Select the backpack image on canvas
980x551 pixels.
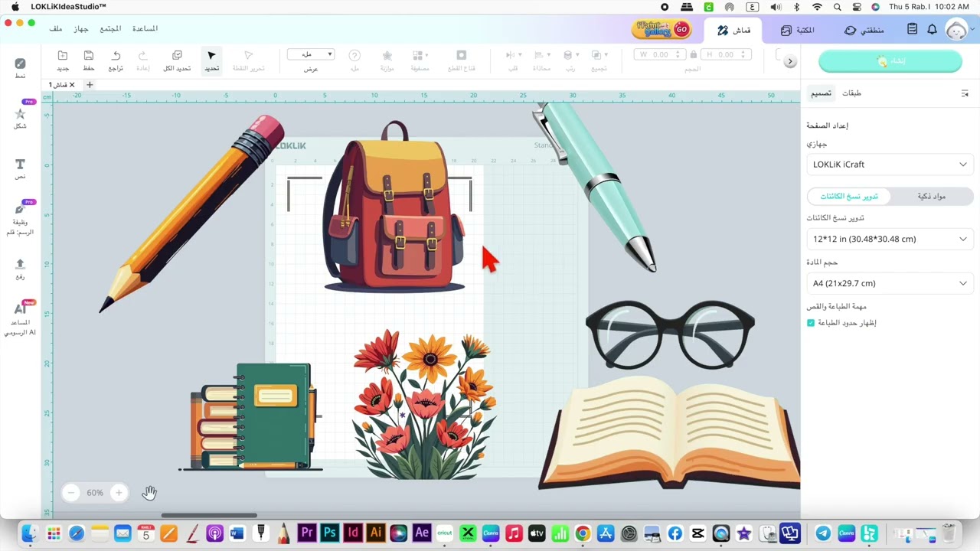394,207
